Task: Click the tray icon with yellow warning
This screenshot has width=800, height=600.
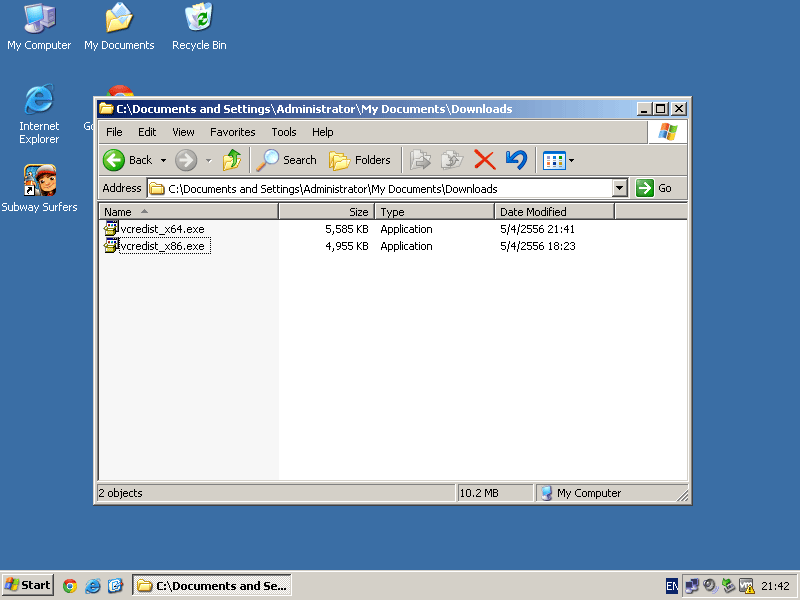Action: point(746,586)
